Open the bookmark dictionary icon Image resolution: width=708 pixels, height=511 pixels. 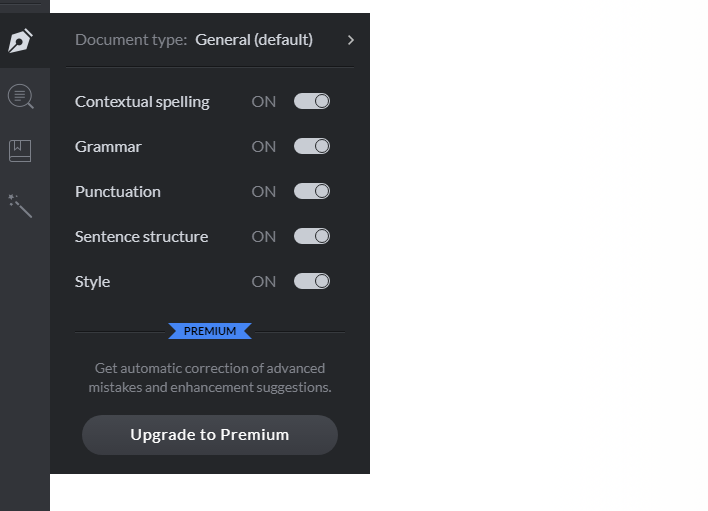click(20, 151)
